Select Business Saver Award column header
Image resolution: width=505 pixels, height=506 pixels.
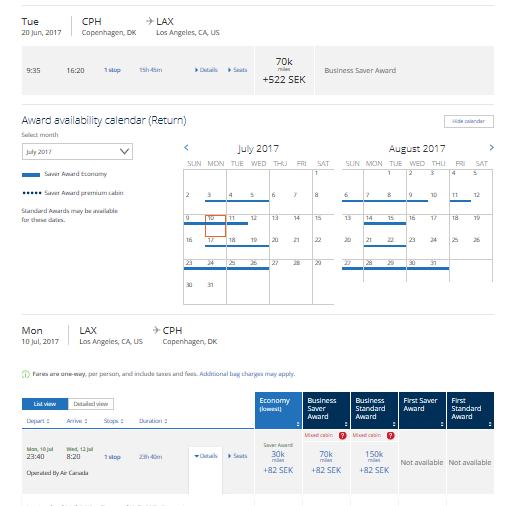326,410
